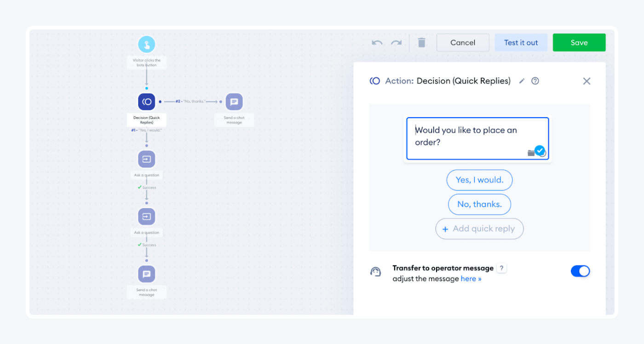This screenshot has height=344, width=644.
Task: Click the operator headset icon
Action: 375,272
